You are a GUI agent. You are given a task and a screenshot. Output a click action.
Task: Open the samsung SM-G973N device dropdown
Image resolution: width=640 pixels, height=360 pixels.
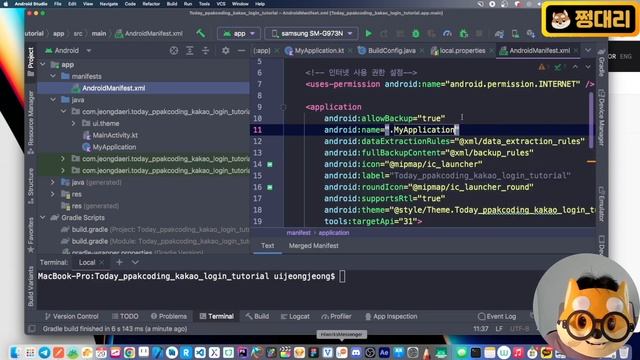coord(311,33)
